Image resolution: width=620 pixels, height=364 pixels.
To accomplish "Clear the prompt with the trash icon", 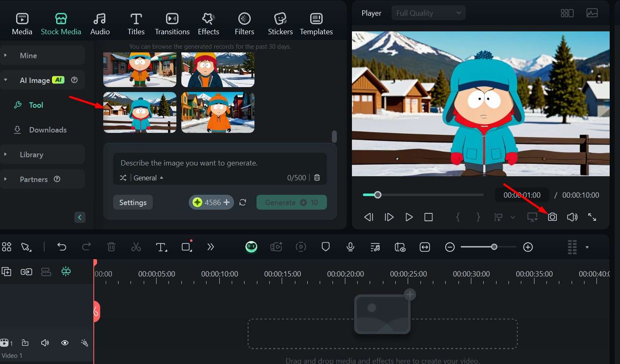I will (x=317, y=178).
